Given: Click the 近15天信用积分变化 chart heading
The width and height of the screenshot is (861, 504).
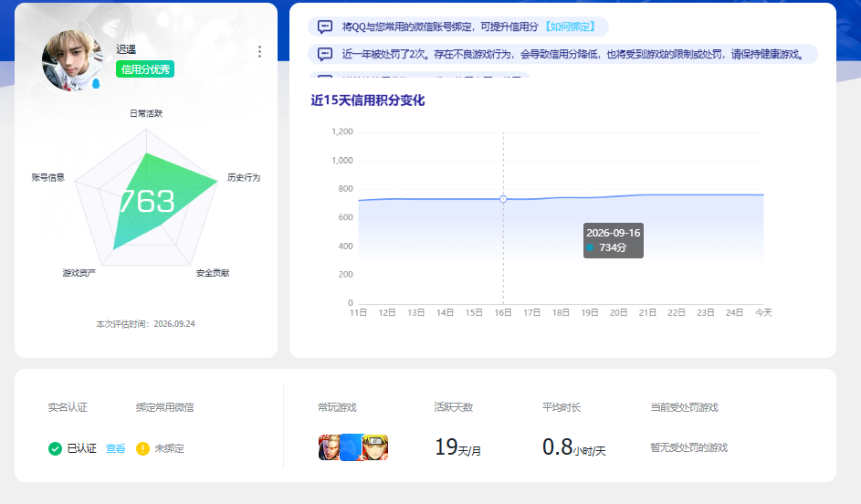Looking at the screenshot, I should pyautogui.click(x=368, y=100).
